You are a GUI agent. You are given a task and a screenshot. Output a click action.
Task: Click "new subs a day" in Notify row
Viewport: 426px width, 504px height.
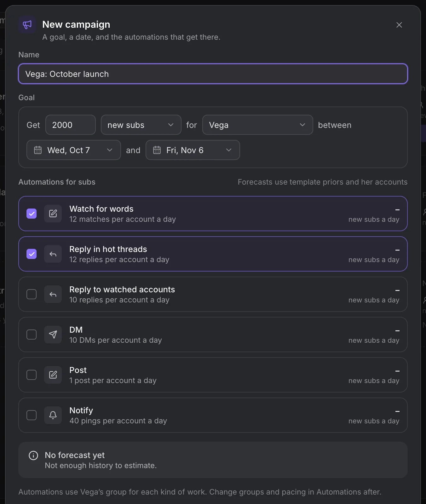(374, 421)
